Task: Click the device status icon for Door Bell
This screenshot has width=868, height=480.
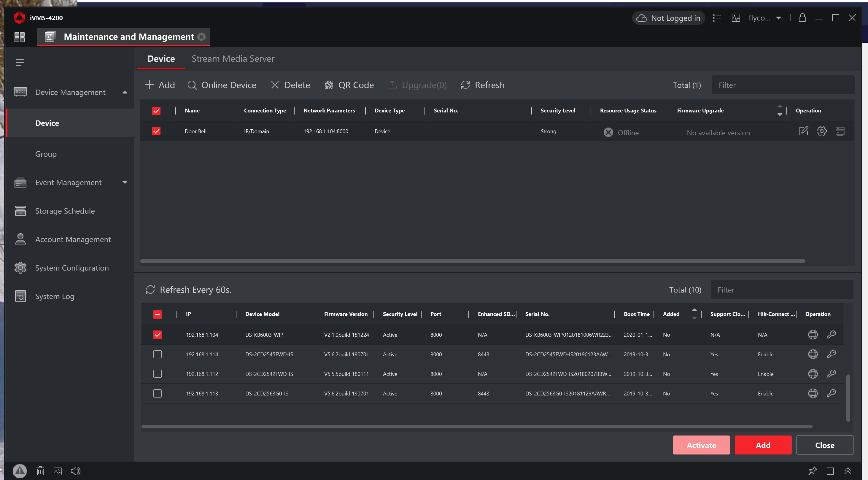Action: coord(840,131)
